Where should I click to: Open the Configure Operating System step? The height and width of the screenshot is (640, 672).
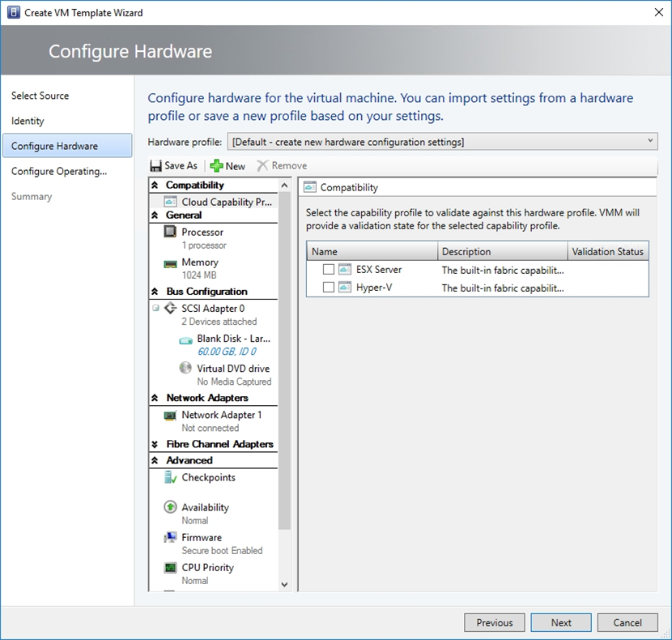(58, 171)
